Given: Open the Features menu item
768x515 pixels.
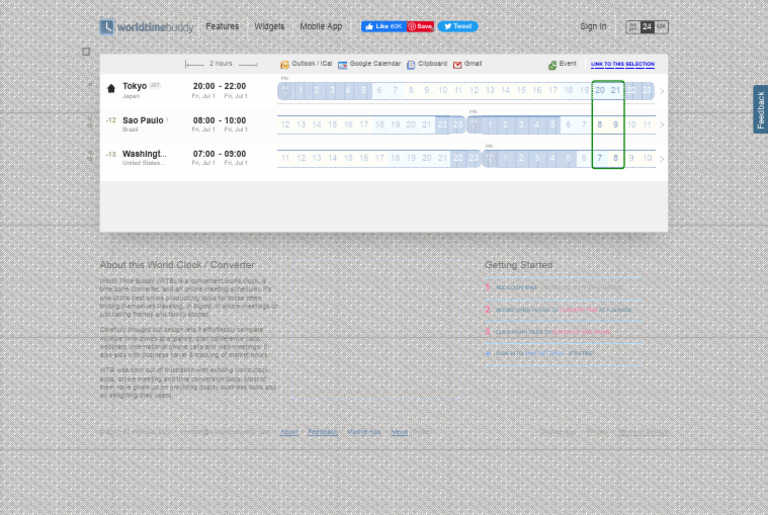Looking at the screenshot, I should 222,26.
